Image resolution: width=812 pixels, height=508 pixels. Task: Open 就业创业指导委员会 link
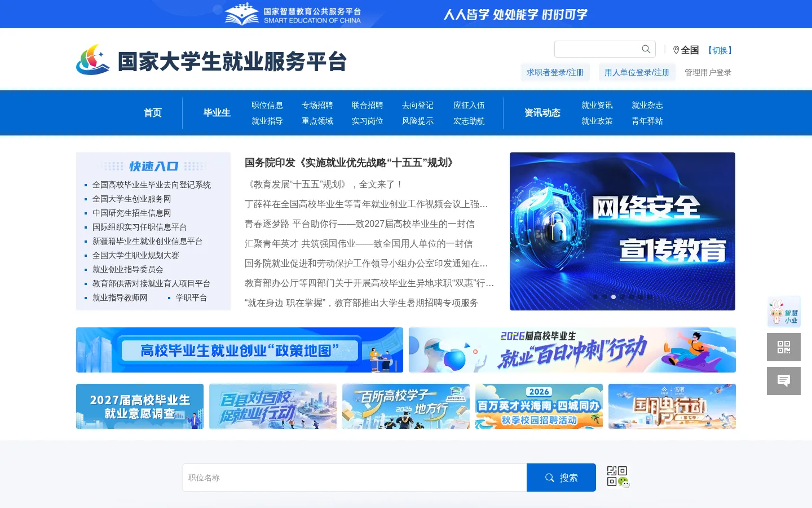128,269
